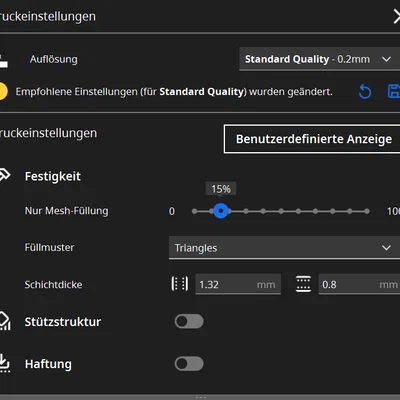This screenshot has width=400, height=400.
Task: Set the infill slider to the last tick
Action: 367,211
